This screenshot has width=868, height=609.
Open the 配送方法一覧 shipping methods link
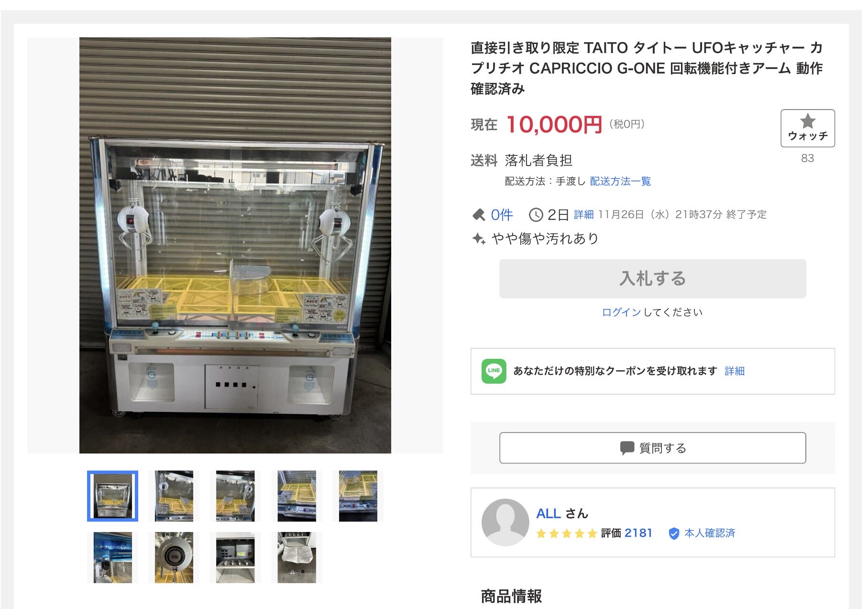click(x=620, y=181)
